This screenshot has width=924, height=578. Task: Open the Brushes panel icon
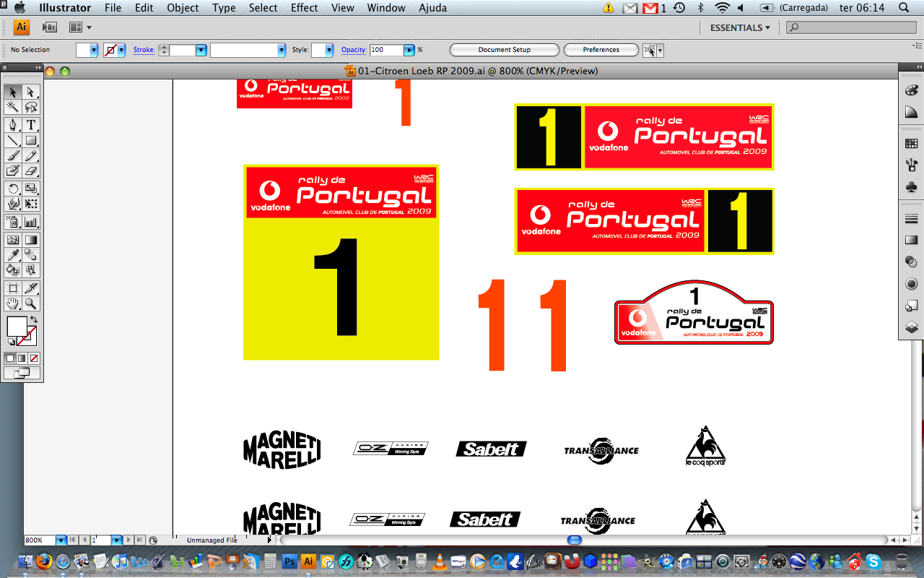click(x=911, y=165)
